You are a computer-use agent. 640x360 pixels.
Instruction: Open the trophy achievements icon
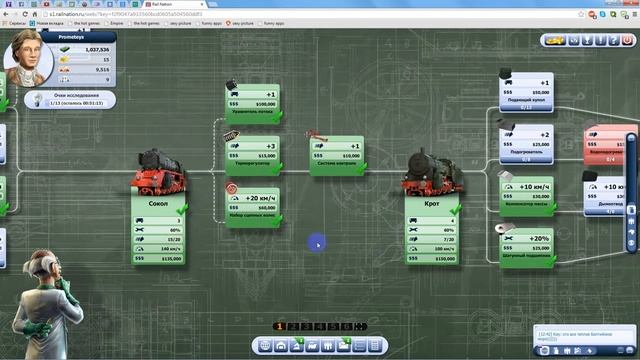[587, 40]
